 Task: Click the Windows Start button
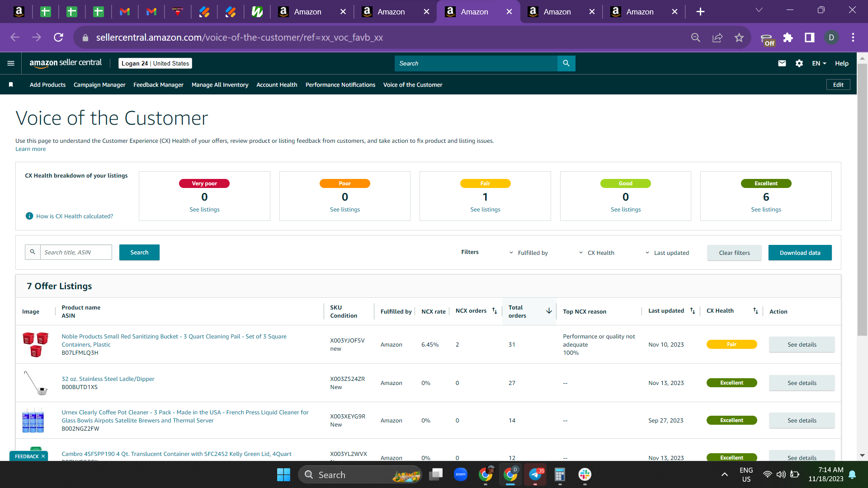[283, 474]
